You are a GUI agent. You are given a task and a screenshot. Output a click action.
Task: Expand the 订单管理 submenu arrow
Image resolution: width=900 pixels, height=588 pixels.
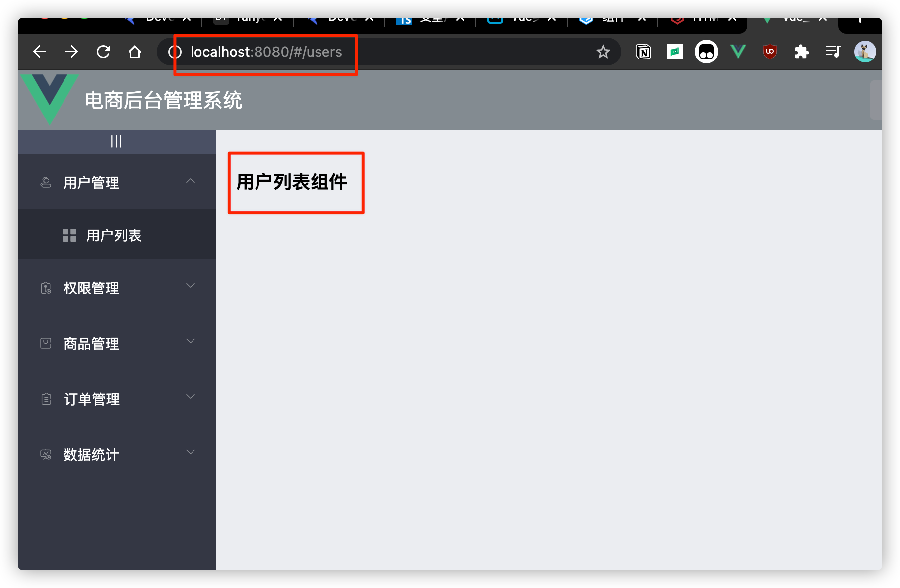coord(191,397)
